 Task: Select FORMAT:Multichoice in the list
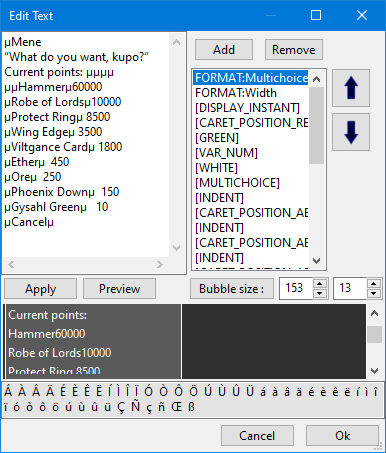pyautogui.click(x=251, y=78)
